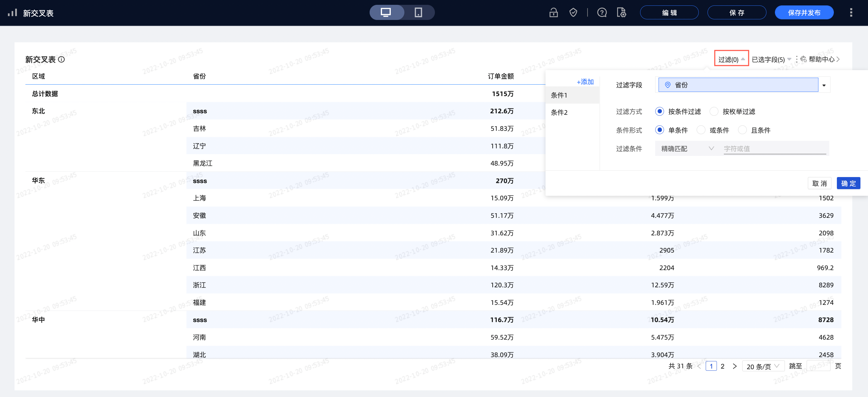Expand the 已选字段(5) dropdown

click(x=772, y=60)
